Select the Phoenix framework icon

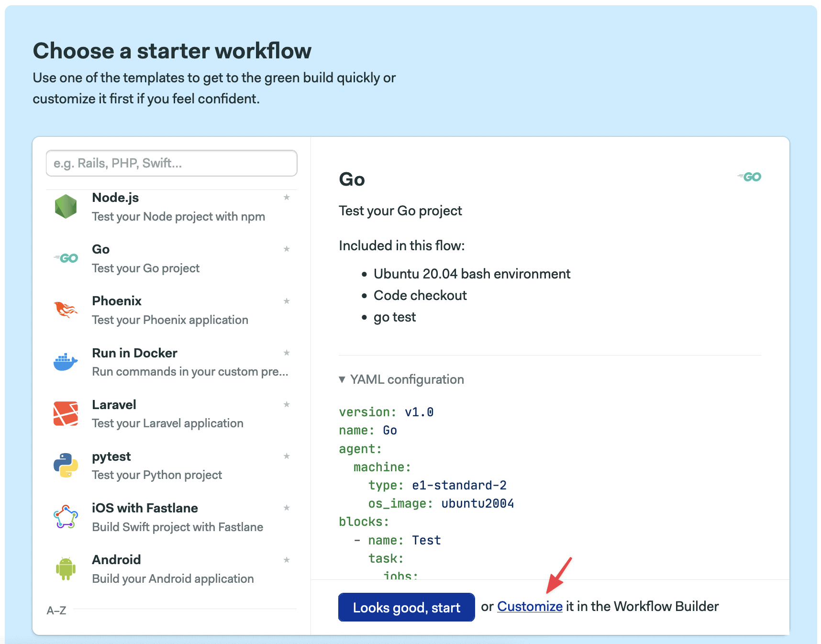pyautogui.click(x=66, y=310)
